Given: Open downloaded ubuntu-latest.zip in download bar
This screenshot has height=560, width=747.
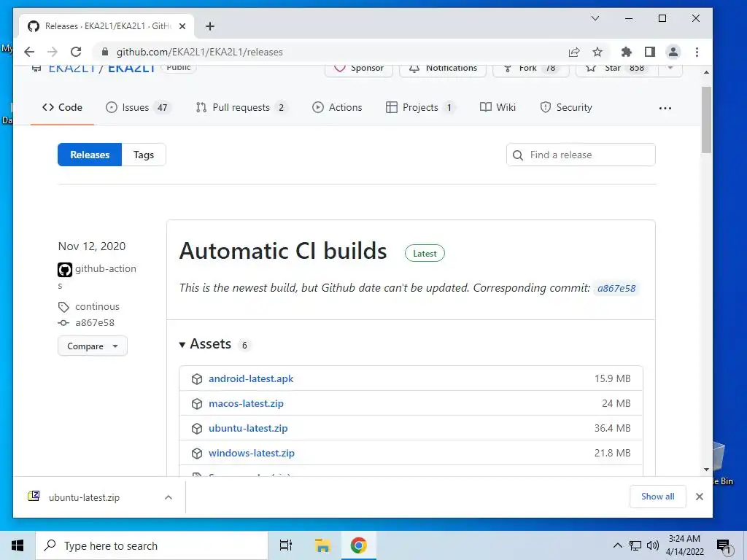Looking at the screenshot, I should click(x=85, y=497).
